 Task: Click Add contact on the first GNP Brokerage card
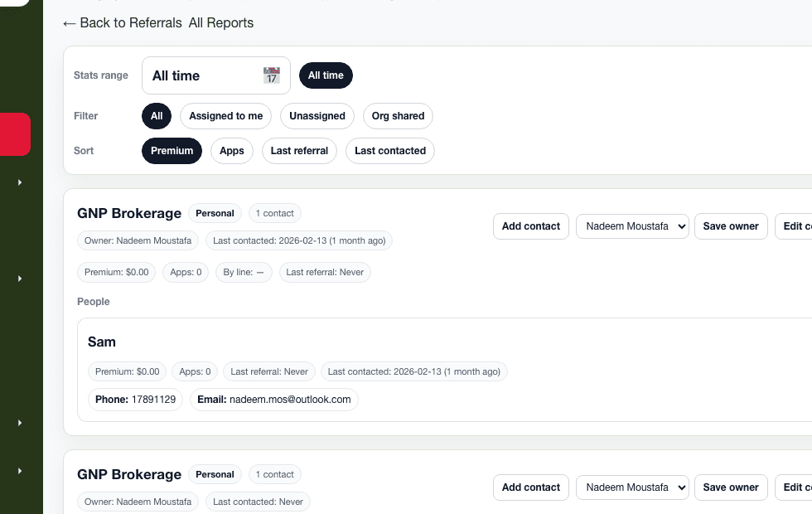(x=530, y=225)
